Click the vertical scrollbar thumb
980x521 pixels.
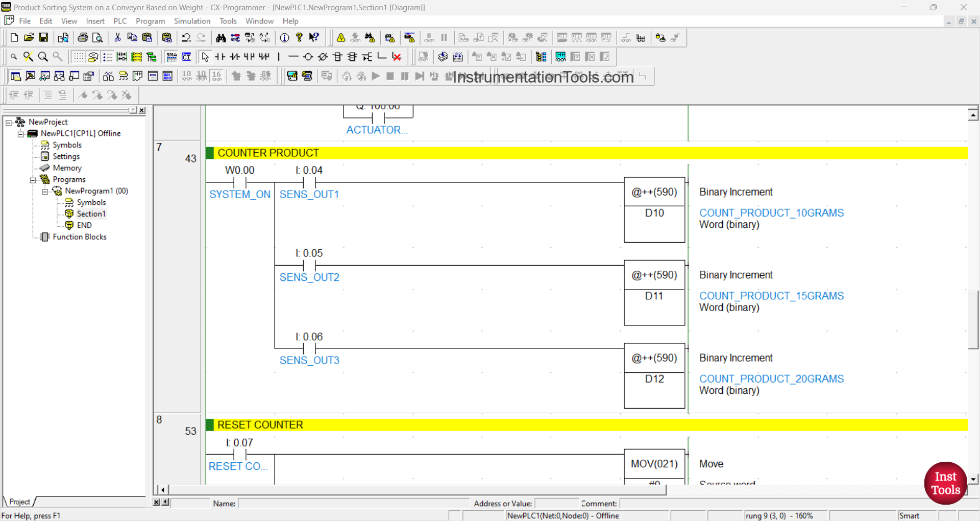click(973, 319)
